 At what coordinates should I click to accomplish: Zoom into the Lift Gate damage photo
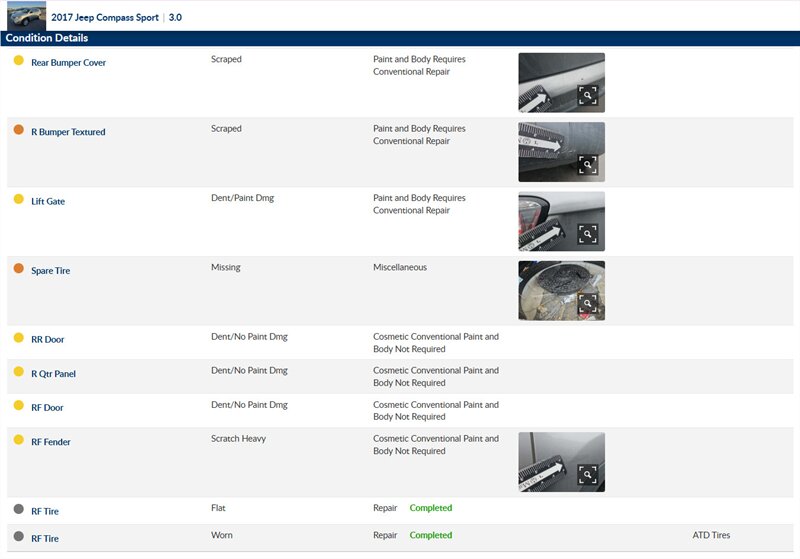coord(587,234)
